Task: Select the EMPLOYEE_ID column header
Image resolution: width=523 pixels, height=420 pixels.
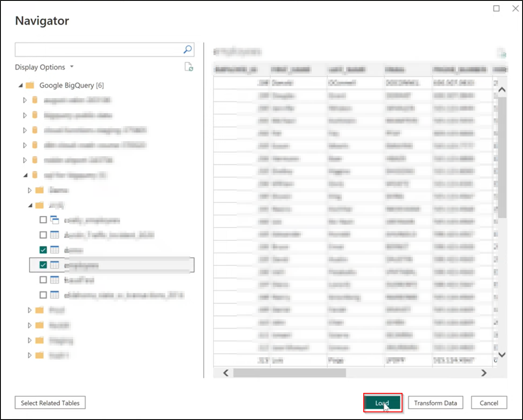Action: pos(241,69)
